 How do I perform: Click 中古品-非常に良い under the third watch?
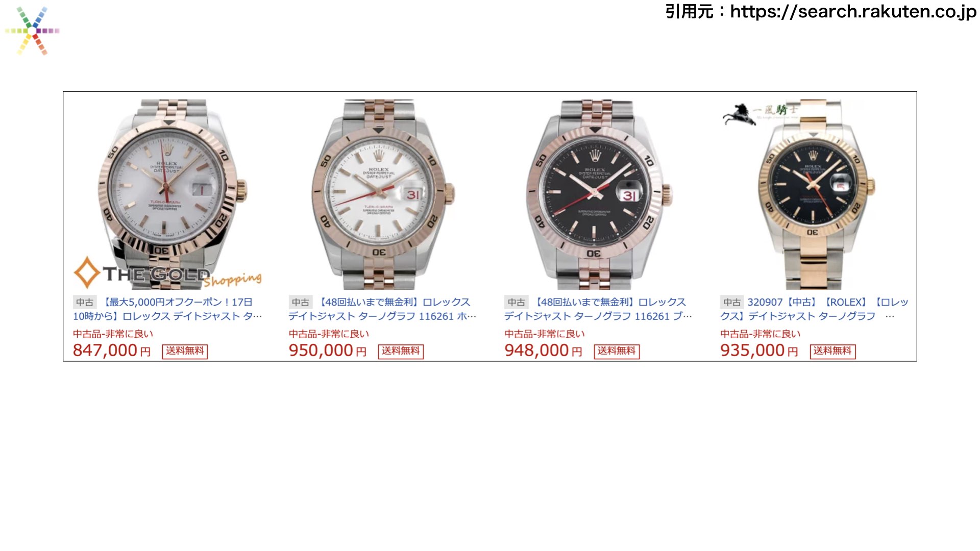545,334
